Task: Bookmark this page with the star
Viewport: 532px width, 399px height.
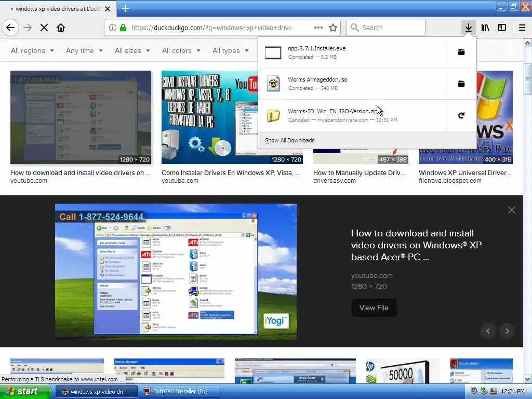Action: [333, 28]
